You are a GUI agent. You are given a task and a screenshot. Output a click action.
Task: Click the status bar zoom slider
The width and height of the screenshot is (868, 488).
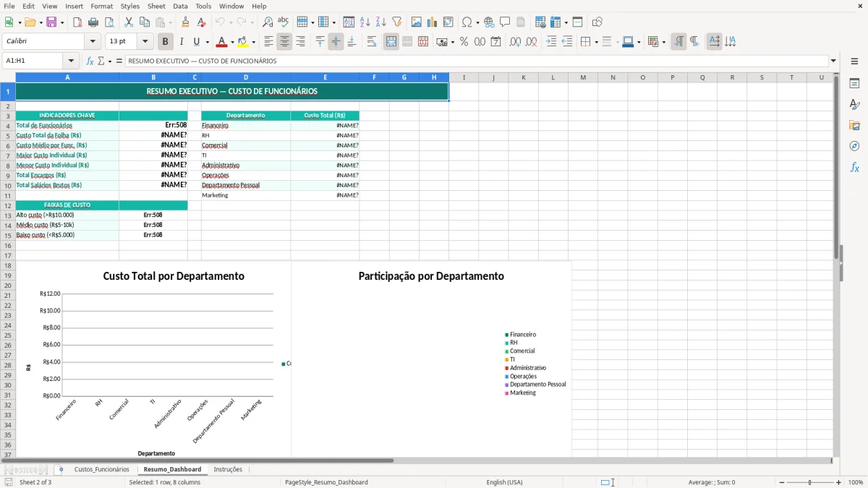tap(809, 482)
